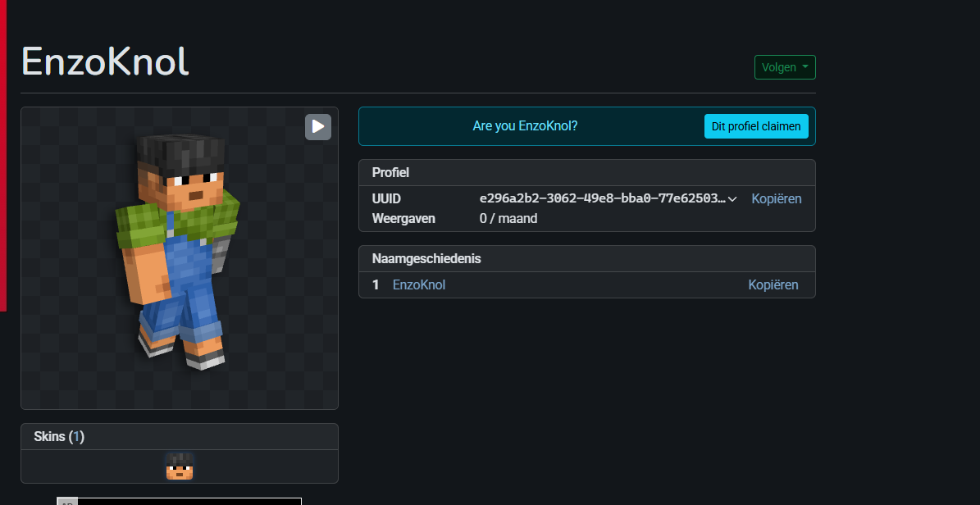Click the Weergaven value 0 / maand

[508, 219]
